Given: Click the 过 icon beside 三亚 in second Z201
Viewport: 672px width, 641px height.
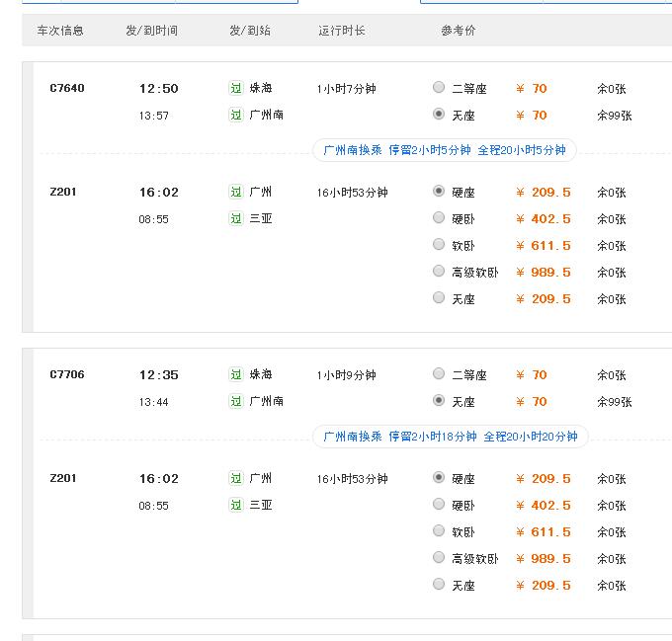Looking at the screenshot, I should coord(236,505).
